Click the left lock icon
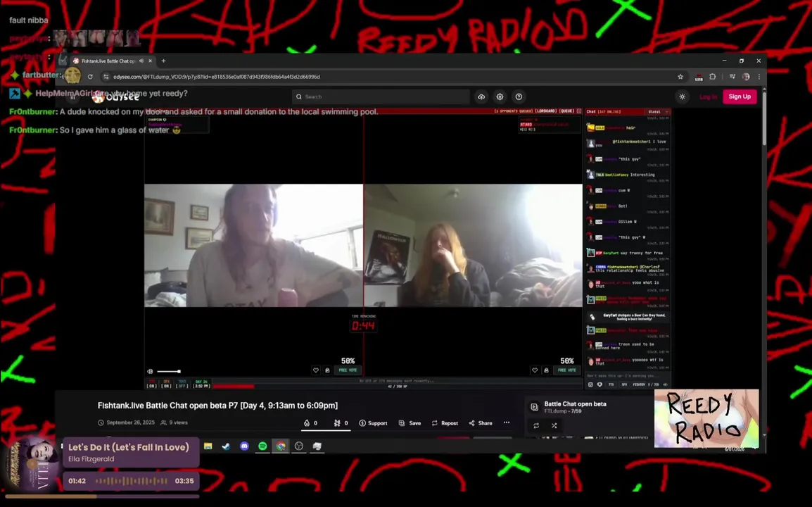Screen dimensions: 812x507 [327, 370]
